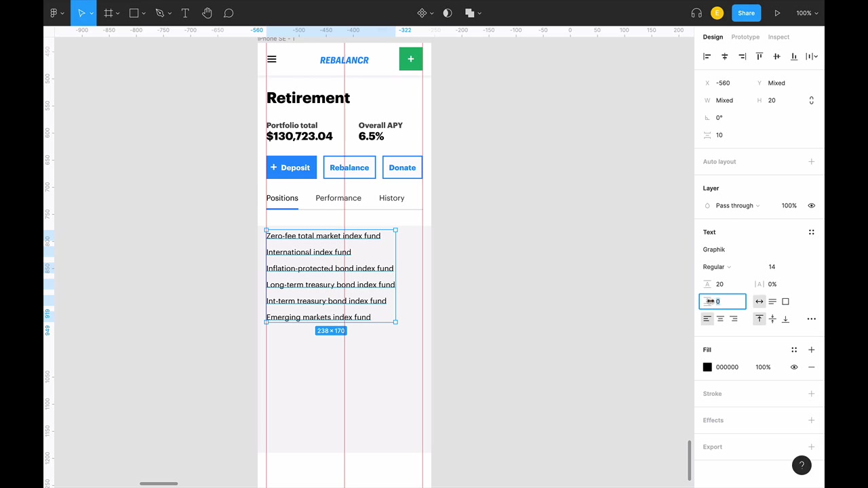Align selection left
This screenshot has width=868, height=488.
707,56
